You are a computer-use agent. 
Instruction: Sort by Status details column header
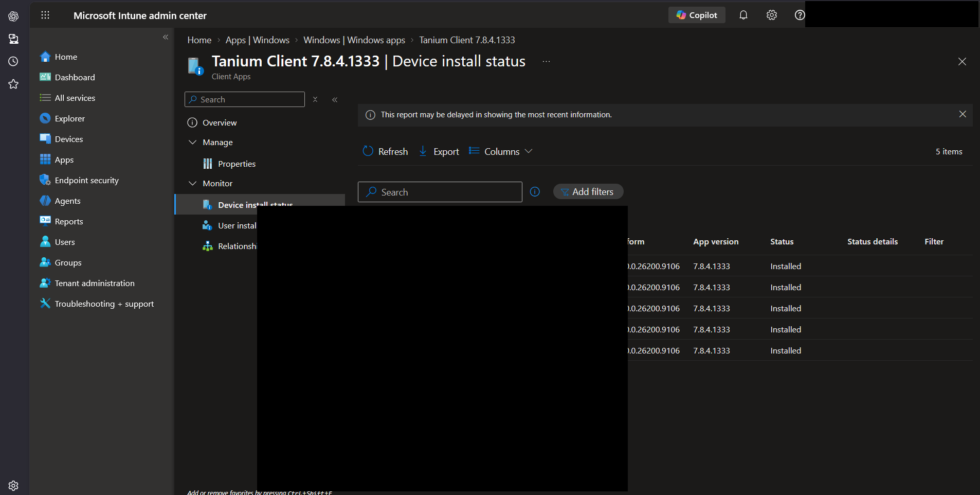[873, 241]
